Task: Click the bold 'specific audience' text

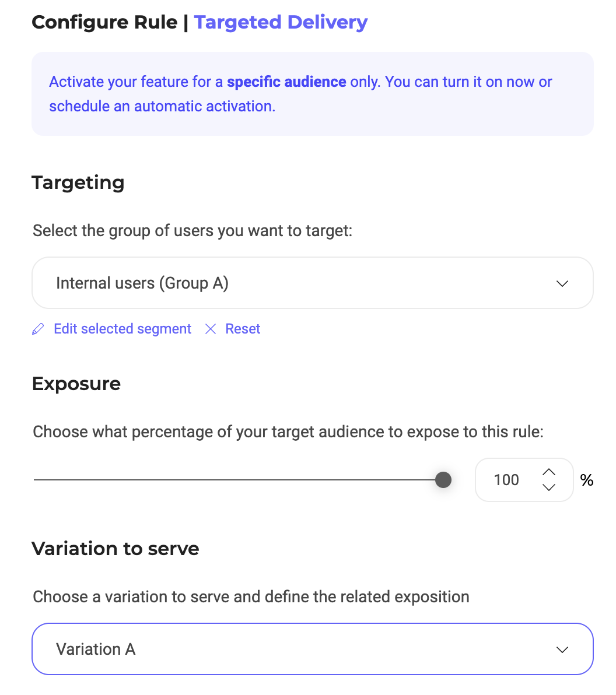Action: click(x=286, y=82)
